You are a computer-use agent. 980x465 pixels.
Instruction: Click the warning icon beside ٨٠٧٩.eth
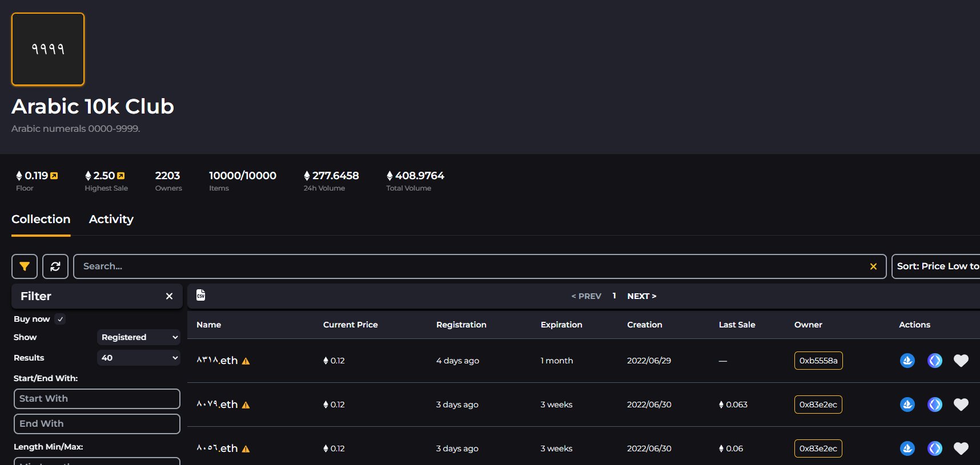tap(246, 405)
